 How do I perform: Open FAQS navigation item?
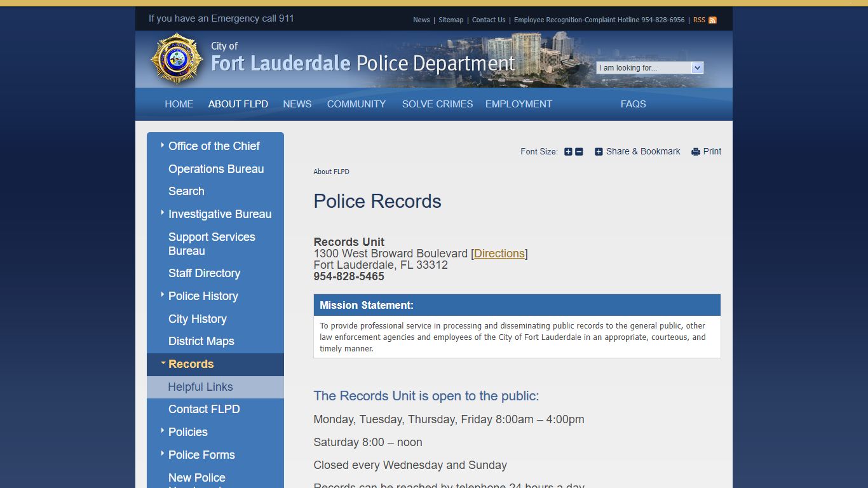coord(634,104)
